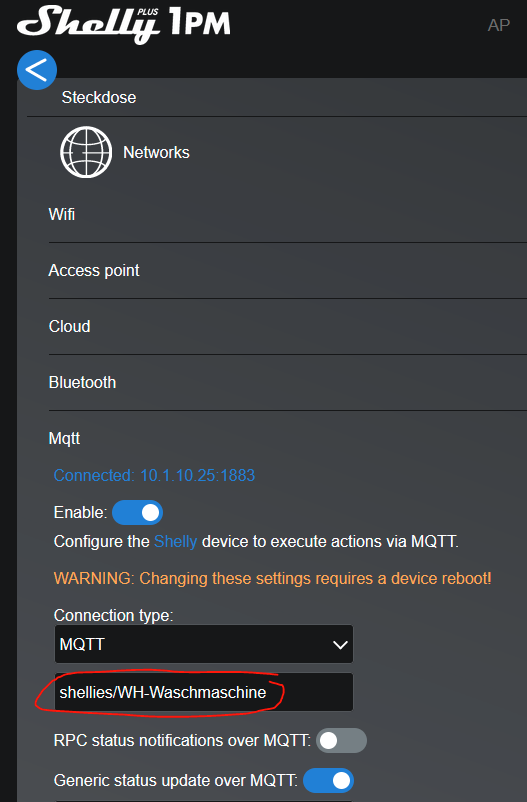Viewport: 527px width, 802px height.
Task: Turn off Generic status update over MQTT
Action: tap(328, 781)
